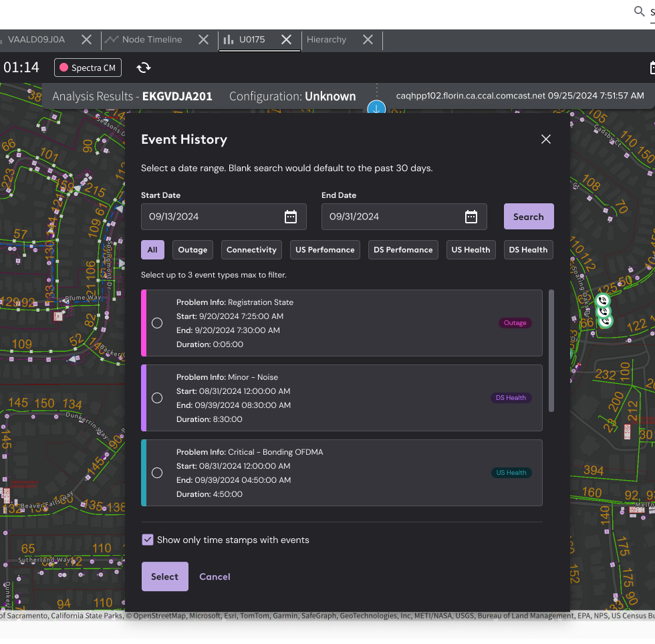Toggle the DS Health filter chip
655x644 pixels.
[529, 250]
